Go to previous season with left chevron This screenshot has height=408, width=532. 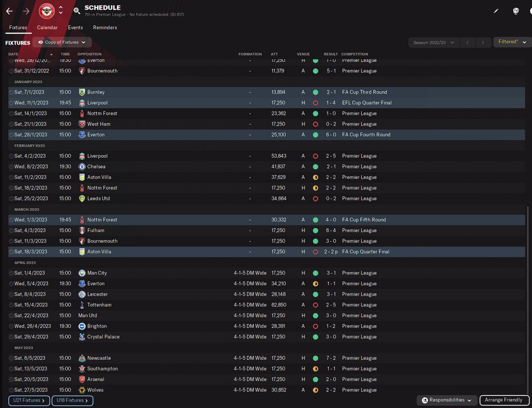point(468,42)
